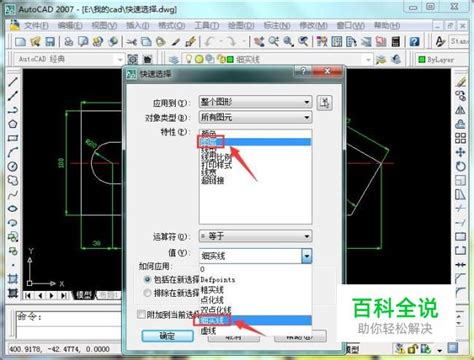Open the 格式(O) menu
Screen dimensions: 474x360
[x=172, y=26]
